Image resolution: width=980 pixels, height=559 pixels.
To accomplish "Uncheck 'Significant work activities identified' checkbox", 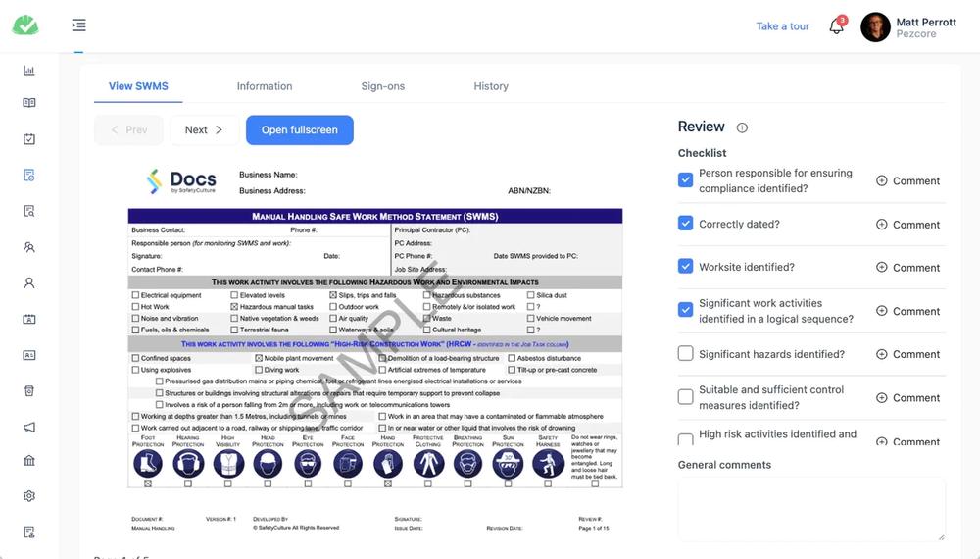I will click(686, 310).
